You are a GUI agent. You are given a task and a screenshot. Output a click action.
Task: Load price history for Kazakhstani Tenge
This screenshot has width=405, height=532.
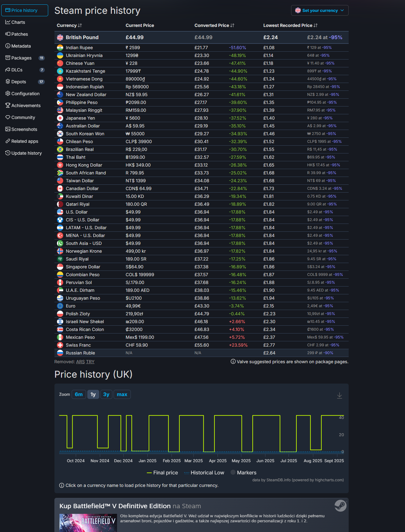coord(85,71)
